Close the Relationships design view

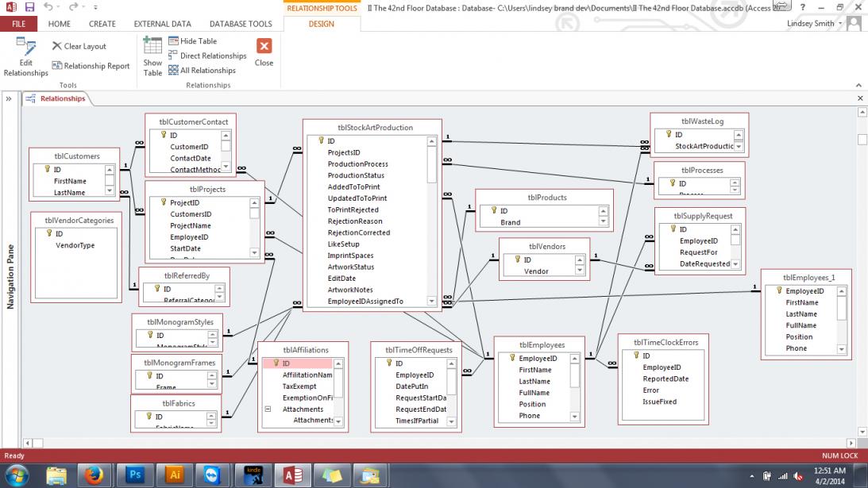coord(264,52)
